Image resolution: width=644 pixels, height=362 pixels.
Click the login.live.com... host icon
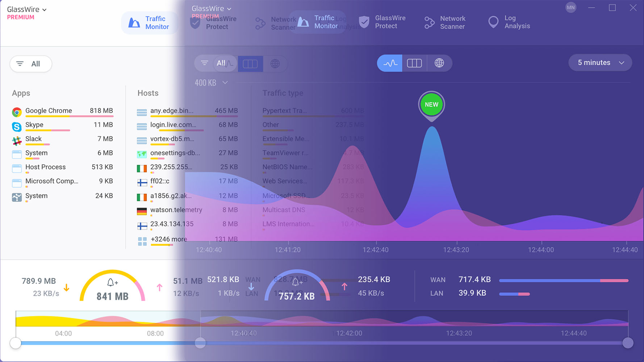(142, 126)
